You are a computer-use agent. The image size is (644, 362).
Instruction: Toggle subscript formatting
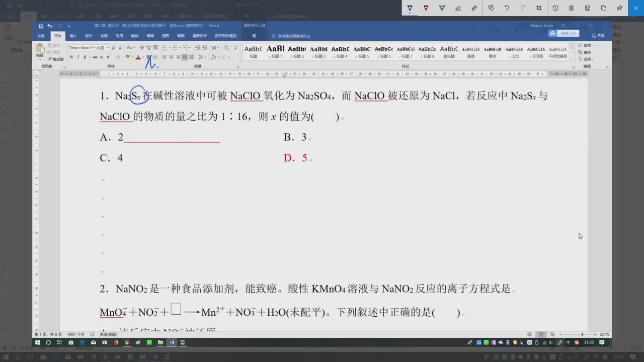[x=102, y=57]
